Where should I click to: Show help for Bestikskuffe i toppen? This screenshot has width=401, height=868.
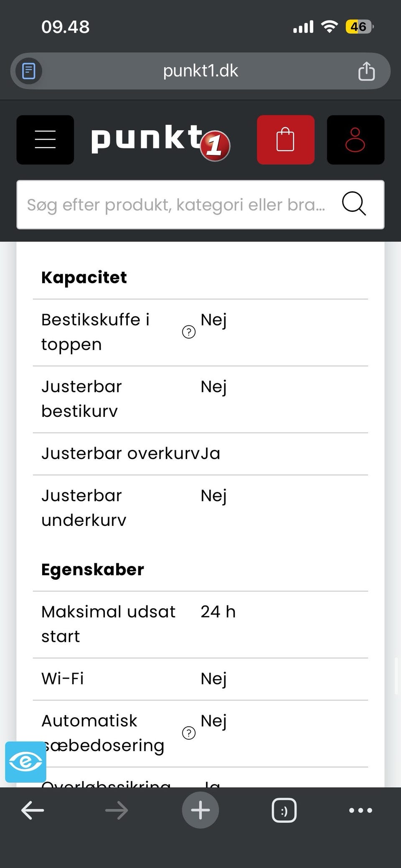(x=189, y=332)
